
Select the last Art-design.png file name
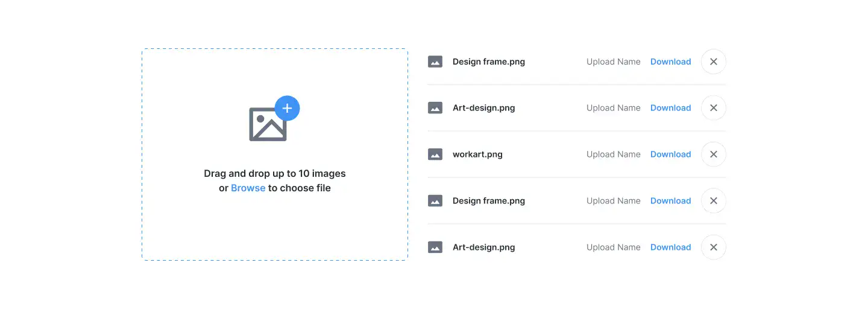coord(484,247)
